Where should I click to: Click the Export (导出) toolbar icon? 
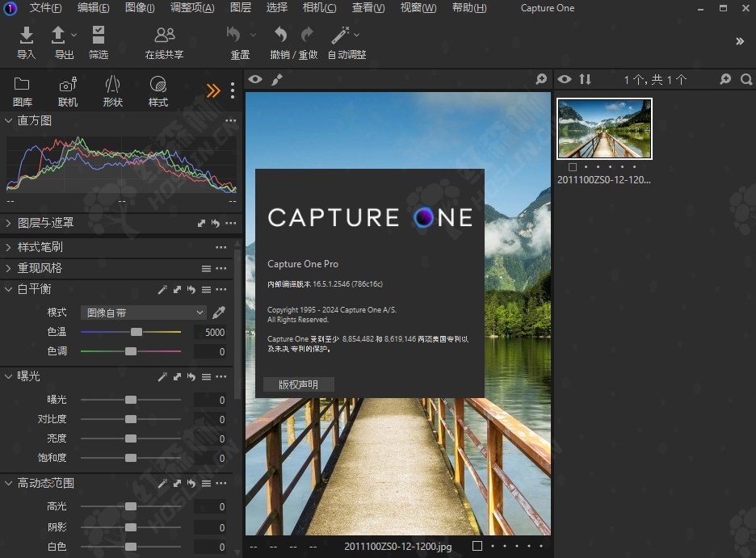[x=59, y=36]
